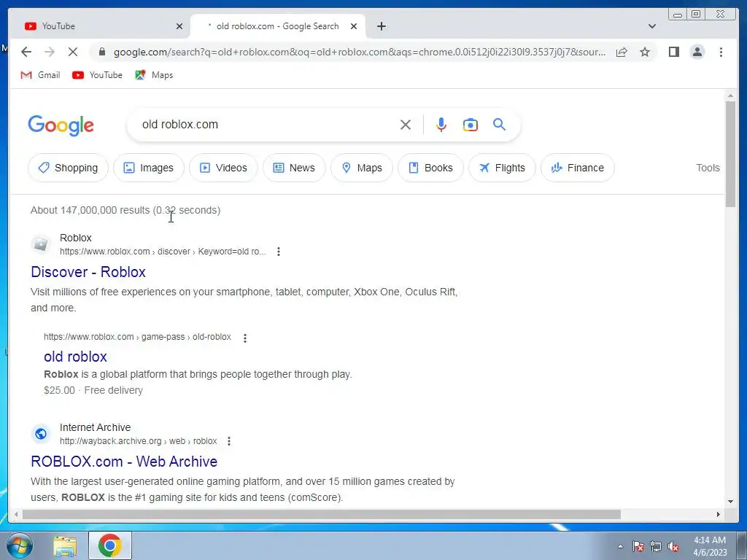Click scroll-down arrow on vertical scrollbar

pos(730,502)
